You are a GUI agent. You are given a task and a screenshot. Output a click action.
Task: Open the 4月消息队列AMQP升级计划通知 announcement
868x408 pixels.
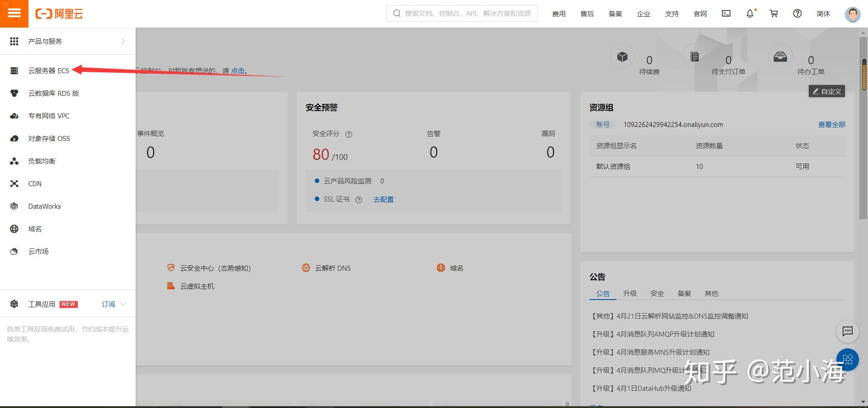click(x=653, y=334)
